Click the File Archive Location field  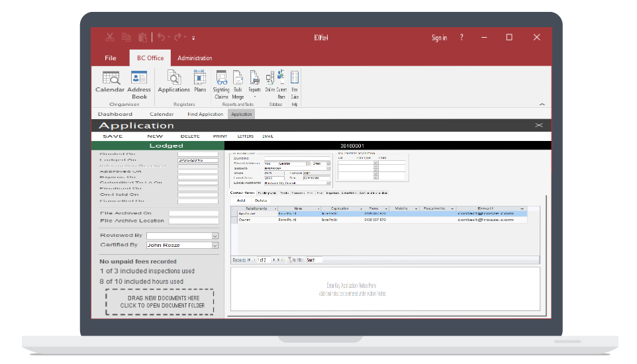point(193,221)
